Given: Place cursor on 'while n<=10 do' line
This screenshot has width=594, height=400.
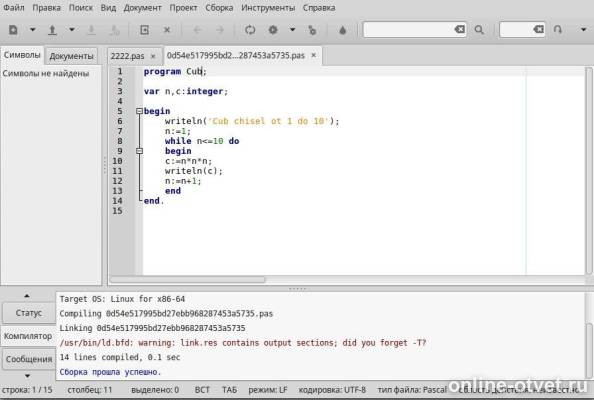Looking at the screenshot, I should (202, 141).
